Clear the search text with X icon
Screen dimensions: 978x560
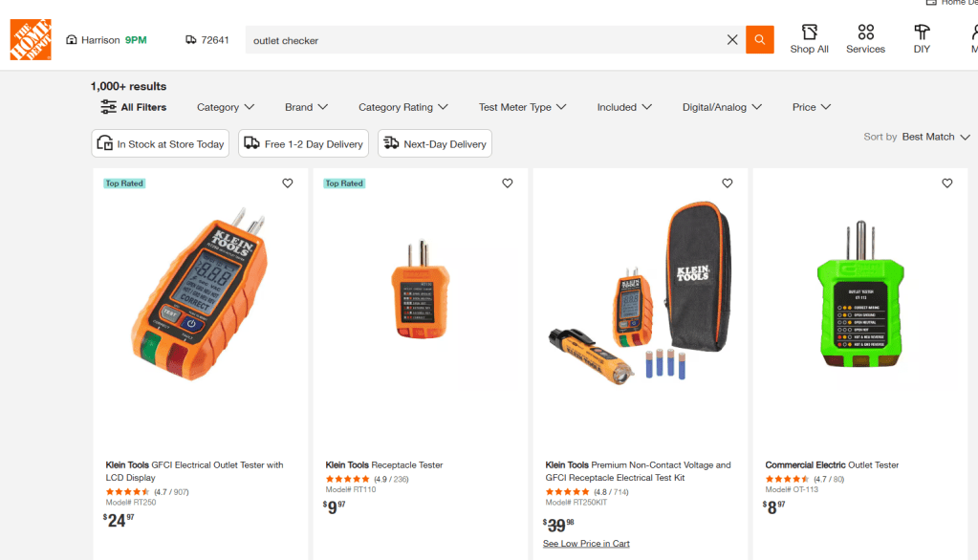coord(732,40)
